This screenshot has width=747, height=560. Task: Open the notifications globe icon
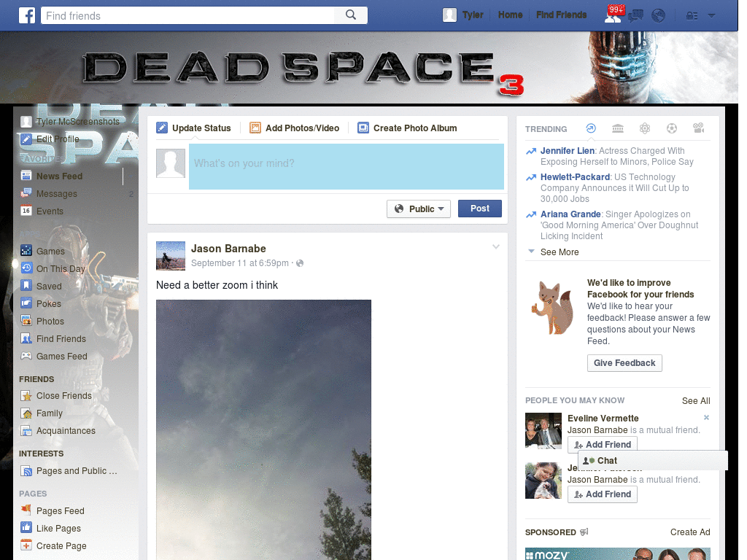(x=659, y=16)
